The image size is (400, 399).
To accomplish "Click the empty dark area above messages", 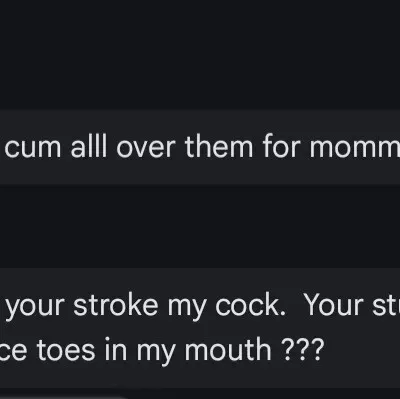I will point(200,53).
